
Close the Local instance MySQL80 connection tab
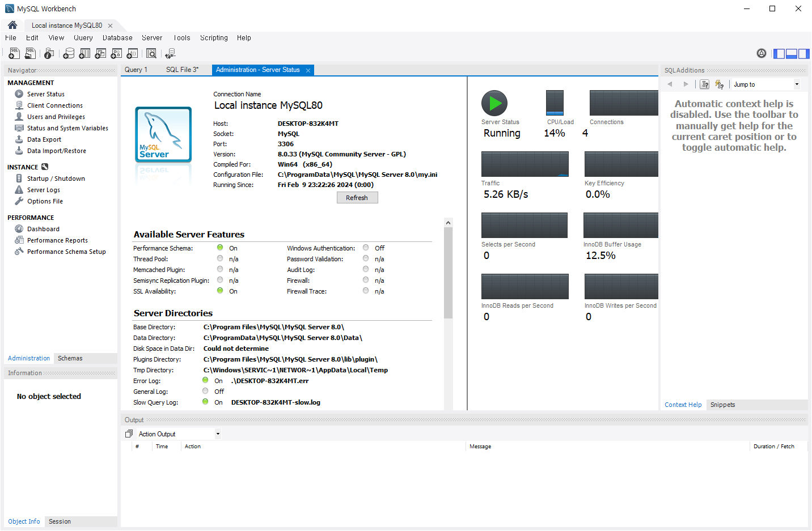110,26
